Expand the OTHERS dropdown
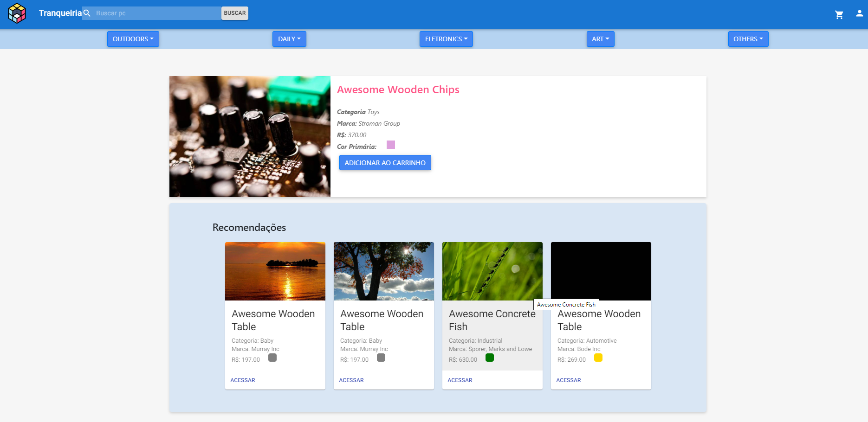Screen dimensions: 868x422 tap(748, 39)
